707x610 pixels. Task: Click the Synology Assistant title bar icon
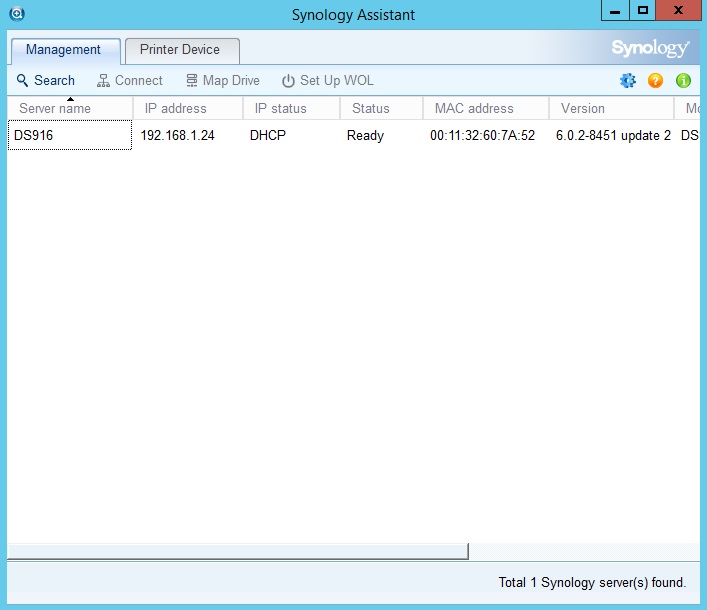point(17,14)
